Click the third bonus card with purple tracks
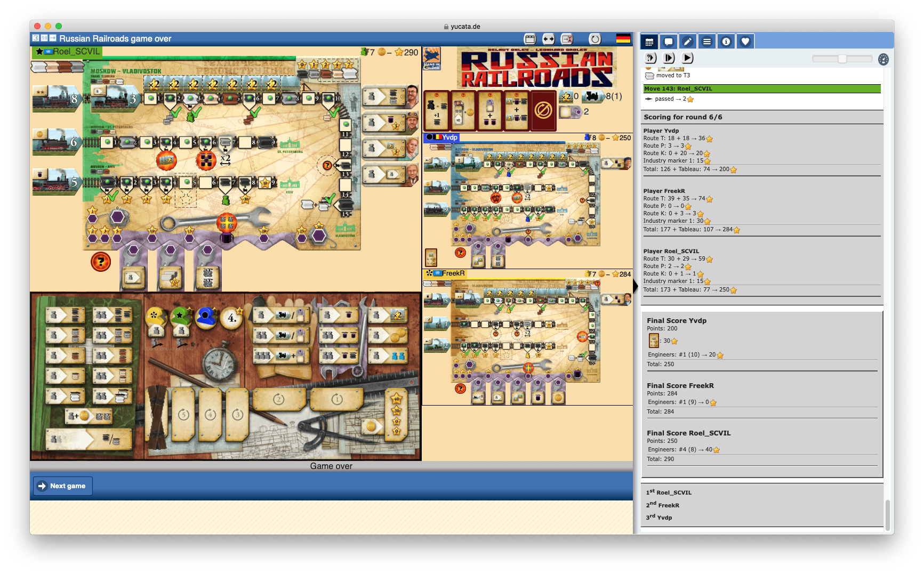924x574 pixels. (x=489, y=110)
